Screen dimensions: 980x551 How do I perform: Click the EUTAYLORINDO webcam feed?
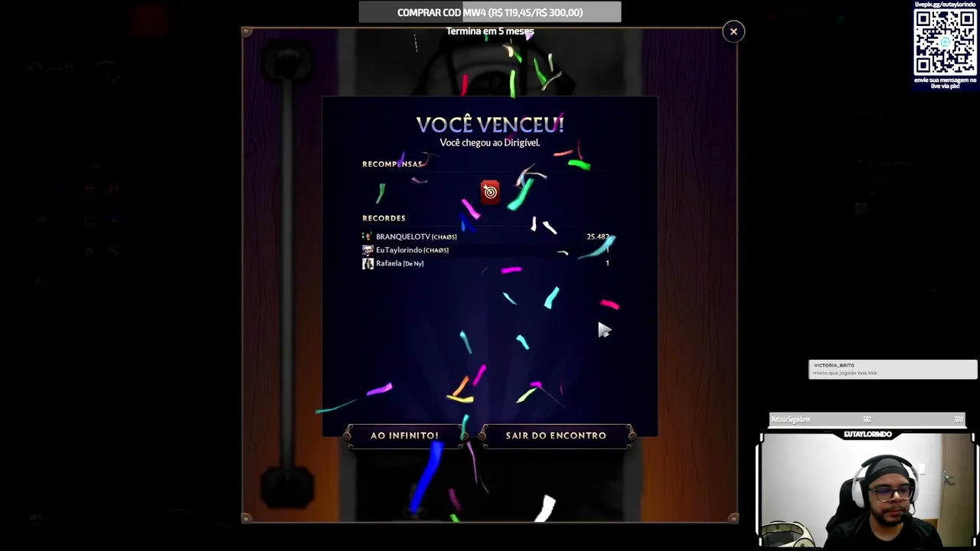point(867,490)
